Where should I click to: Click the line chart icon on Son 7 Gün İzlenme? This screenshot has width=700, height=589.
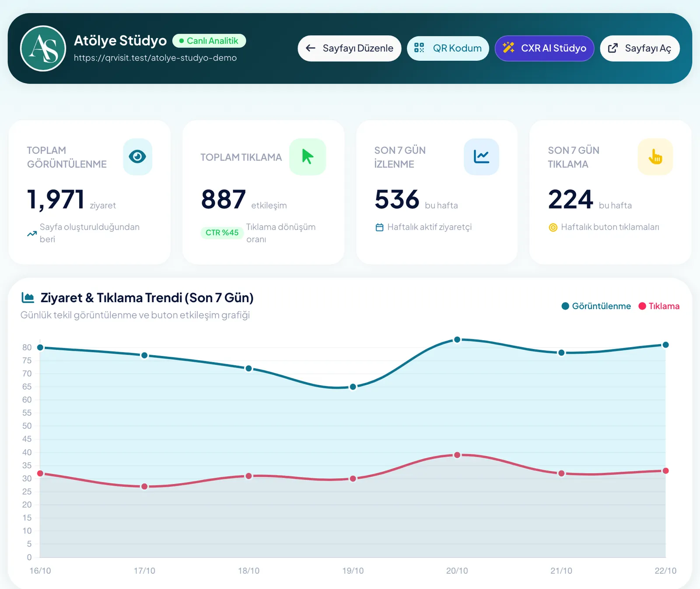click(x=481, y=157)
